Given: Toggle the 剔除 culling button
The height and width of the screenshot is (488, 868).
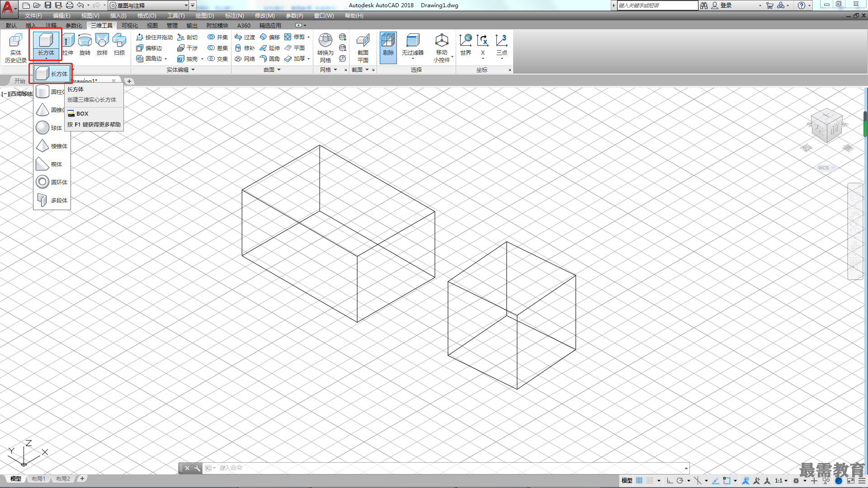Looking at the screenshot, I should click(388, 47).
